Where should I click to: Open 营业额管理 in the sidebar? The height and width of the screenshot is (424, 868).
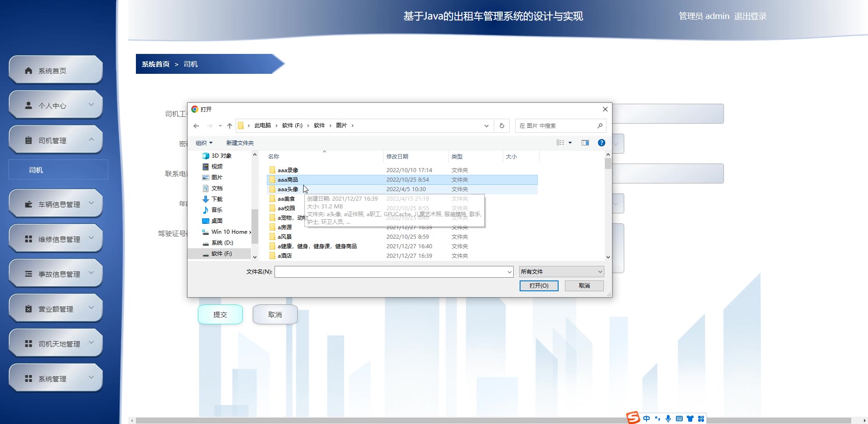point(56,308)
